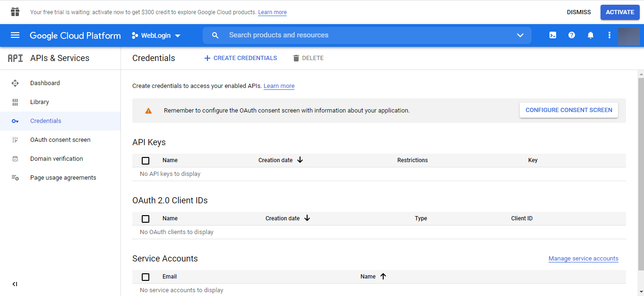Click the scrollbar up arrow
The height and width of the screenshot is (296, 644).
pos(641,74)
